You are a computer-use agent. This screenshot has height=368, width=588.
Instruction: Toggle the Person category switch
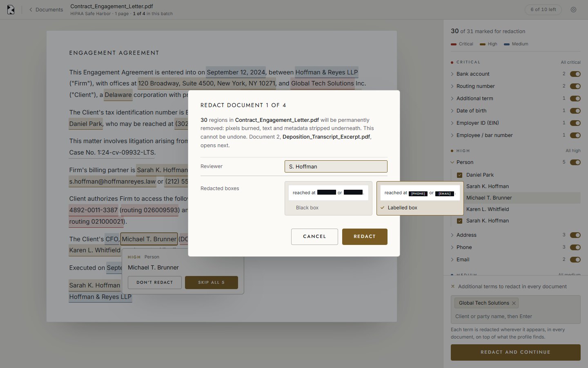tap(575, 162)
